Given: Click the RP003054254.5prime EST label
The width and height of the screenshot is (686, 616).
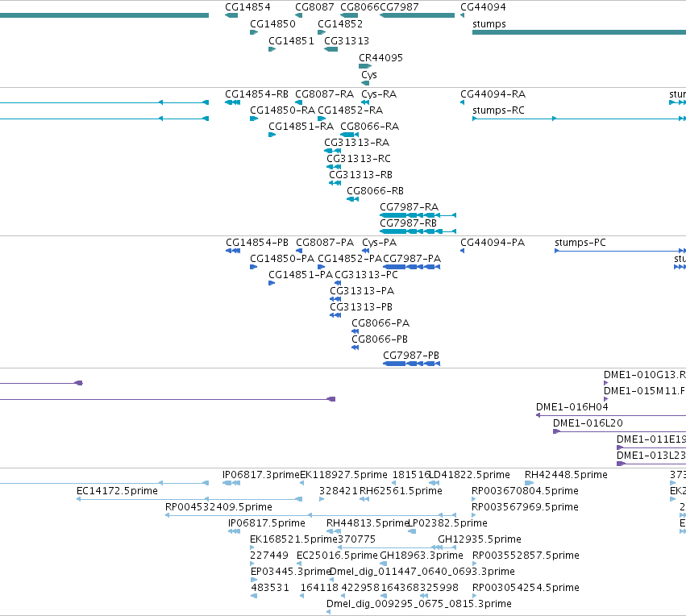Looking at the screenshot, I should 526,588.
